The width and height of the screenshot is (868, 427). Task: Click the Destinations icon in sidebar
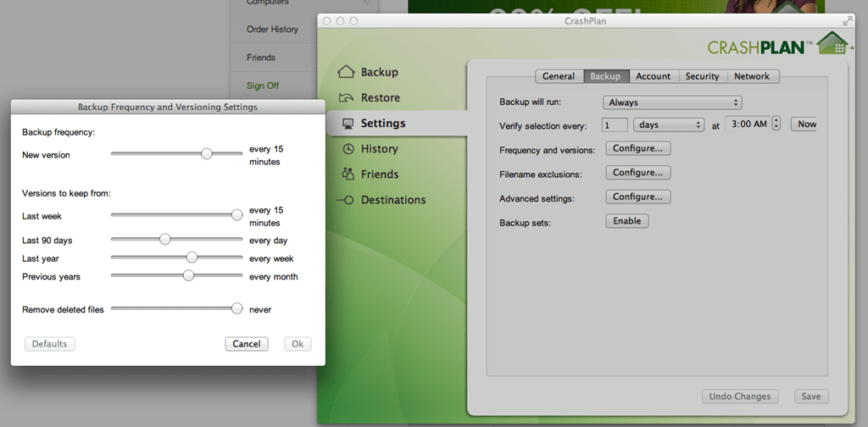click(345, 200)
